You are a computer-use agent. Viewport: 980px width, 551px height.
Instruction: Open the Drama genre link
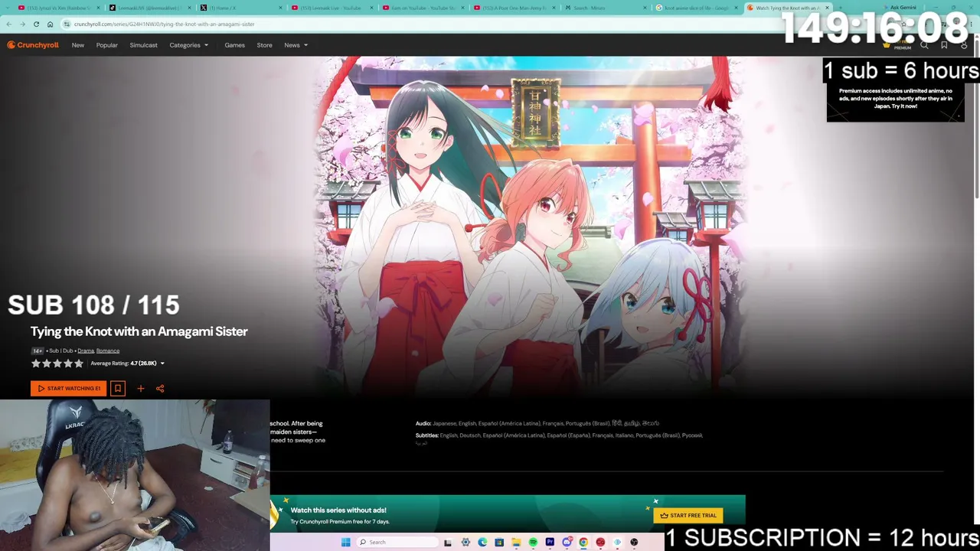point(86,350)
